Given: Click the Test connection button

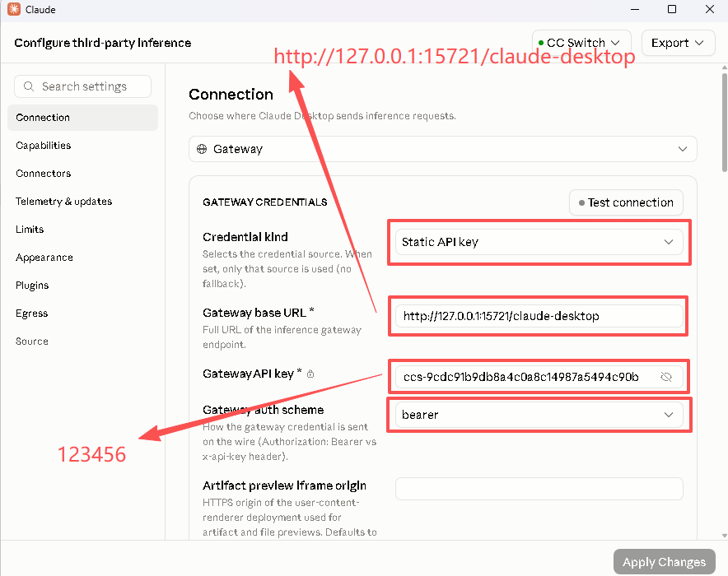Looking at the screenshot, I should (626, 202).
